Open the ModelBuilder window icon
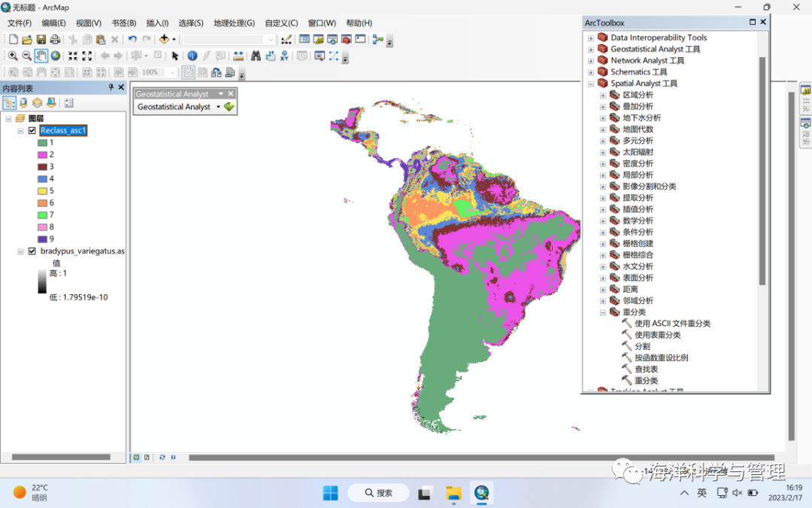The height and width of the screenshot is (508, 812). (x=377, y=39)
